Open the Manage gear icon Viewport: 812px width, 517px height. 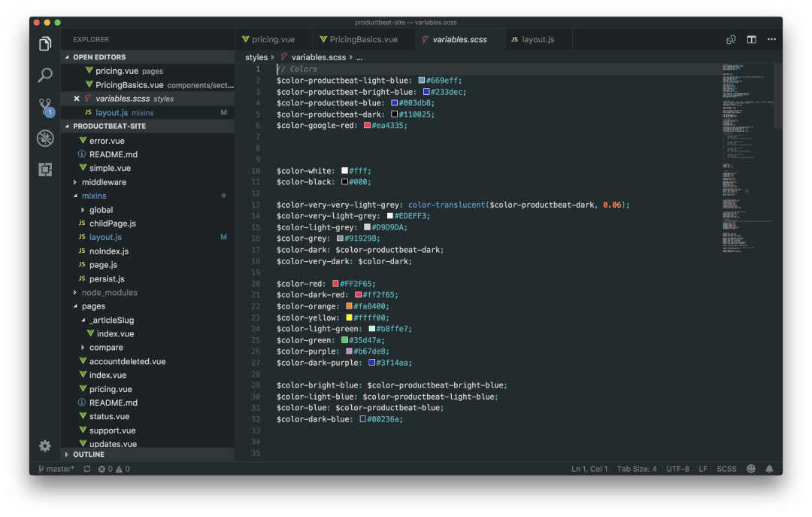tap(45, 446)
